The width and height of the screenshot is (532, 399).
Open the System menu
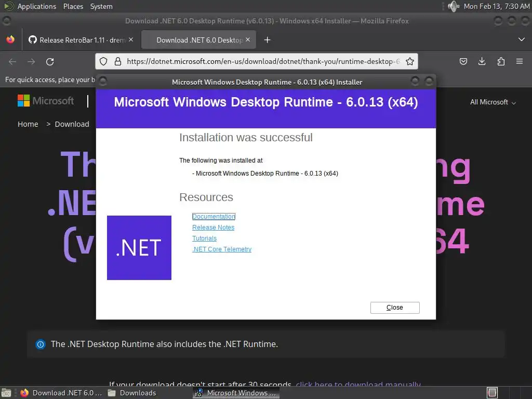101,6
